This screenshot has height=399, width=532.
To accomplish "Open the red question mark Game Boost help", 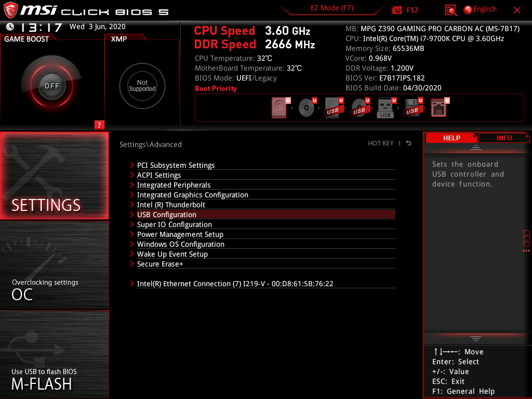I will coord(99,125).
